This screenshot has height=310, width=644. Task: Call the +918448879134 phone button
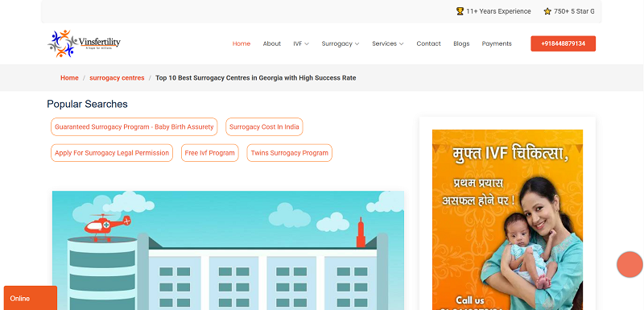click(x=563, y=43)
